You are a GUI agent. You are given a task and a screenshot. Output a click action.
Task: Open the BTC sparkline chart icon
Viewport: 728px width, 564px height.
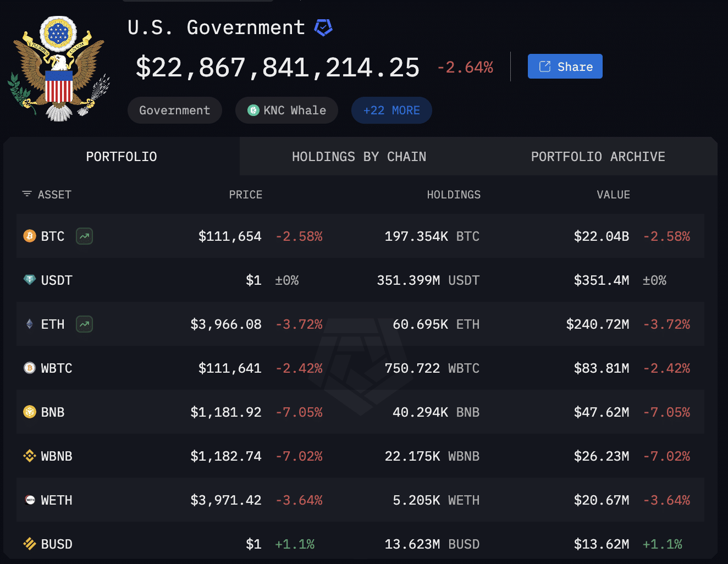pyautogui.click(x=84, y=236)
